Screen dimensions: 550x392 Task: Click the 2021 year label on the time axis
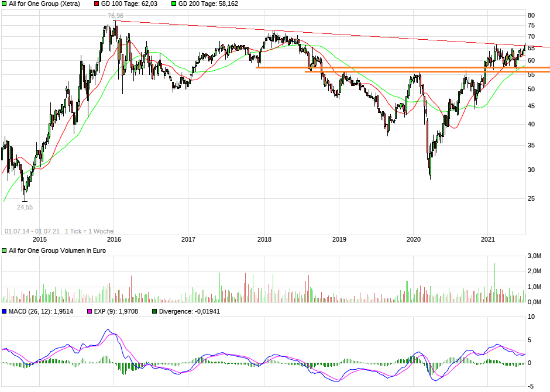pyautogui.click(x=488, y=239)
